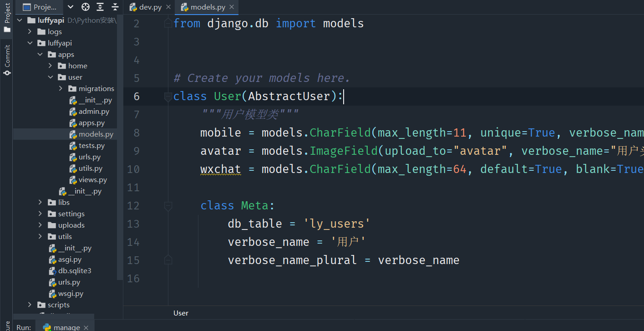Expand the home folder
This screenshot has height=331, width=644.
[x=50, y=66]
